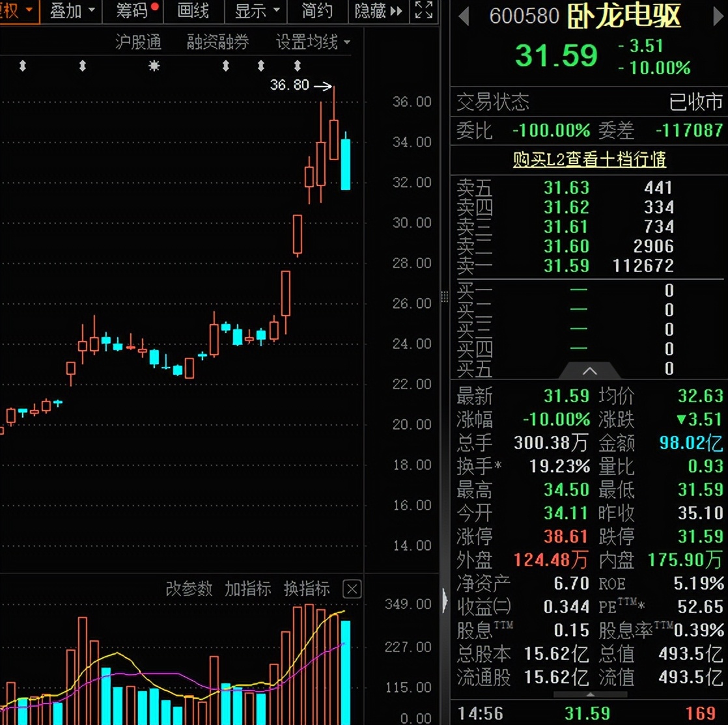728x725 pixels.
Task: Click 隐藏 to hide side panel
Action: tap(378, 10)
